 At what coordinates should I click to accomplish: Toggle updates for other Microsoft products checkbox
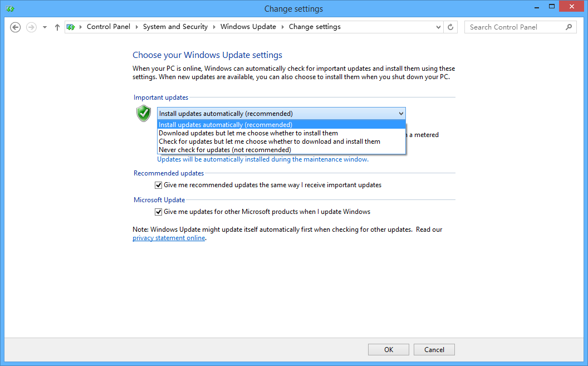click(x=158, y=212)
